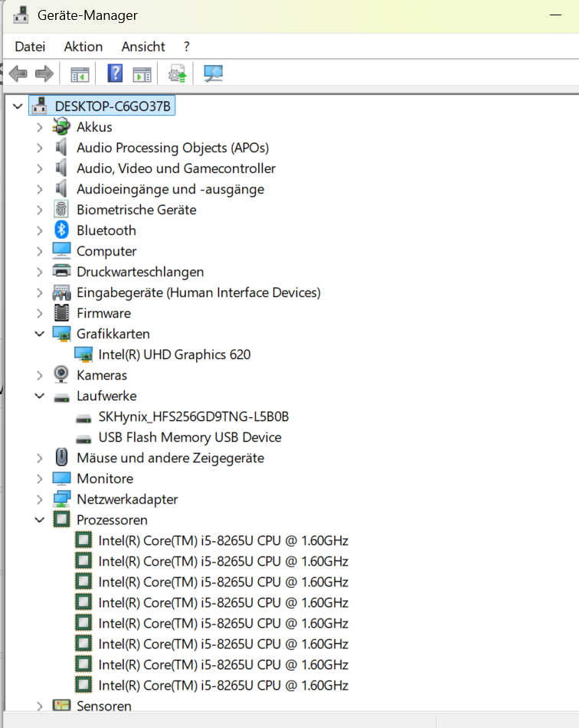Screen dimensions: 579x728
Task: Click the Eingabegeräte HID icon
Action: coord(61,292)
